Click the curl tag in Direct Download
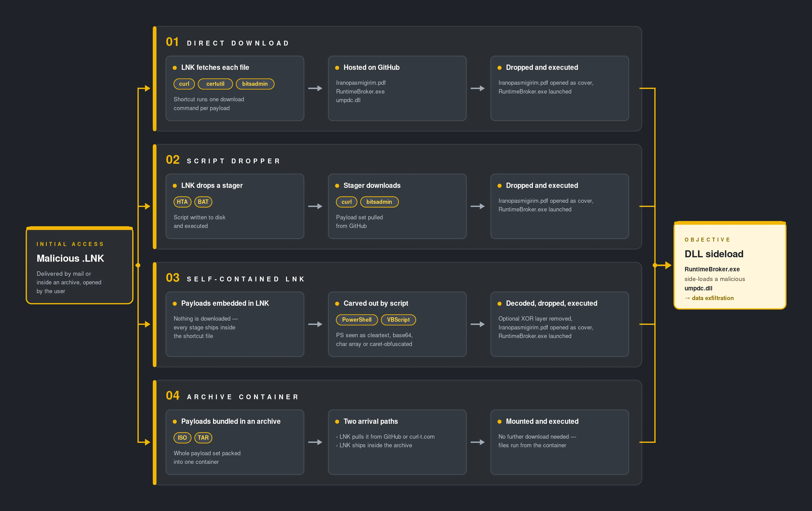 point(184,84)
